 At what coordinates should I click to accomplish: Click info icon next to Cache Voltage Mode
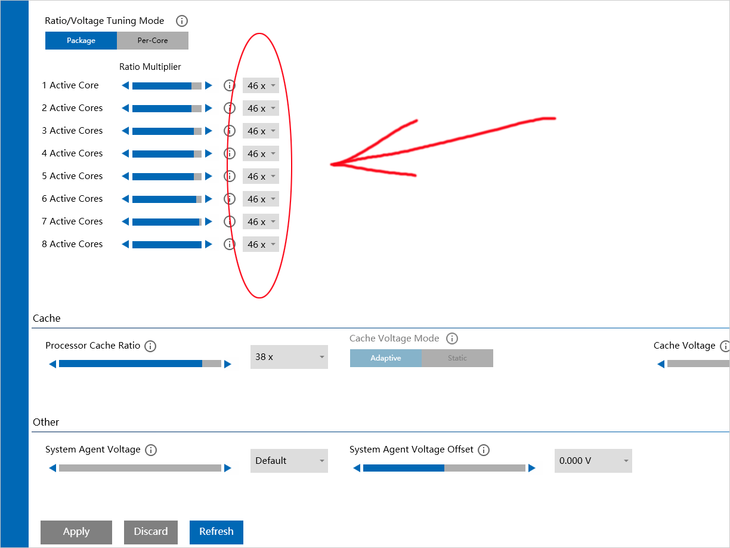452,339
